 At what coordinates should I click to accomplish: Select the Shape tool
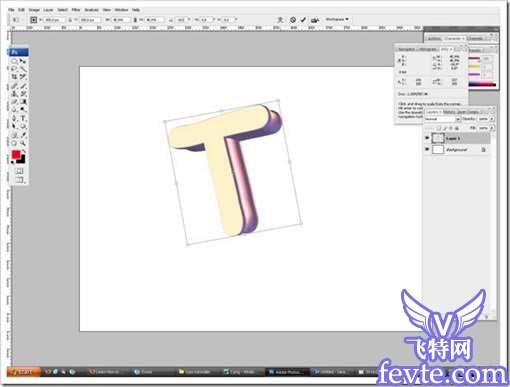(23, 126)
